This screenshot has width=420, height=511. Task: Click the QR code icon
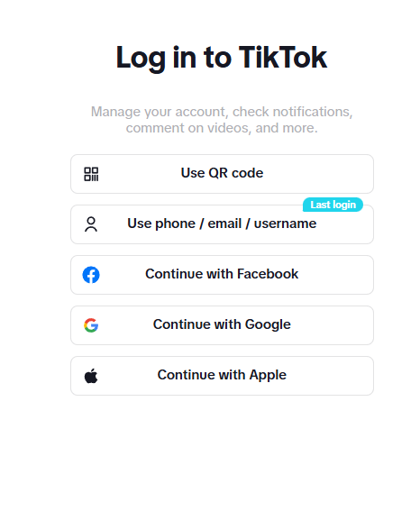(91, 174)
